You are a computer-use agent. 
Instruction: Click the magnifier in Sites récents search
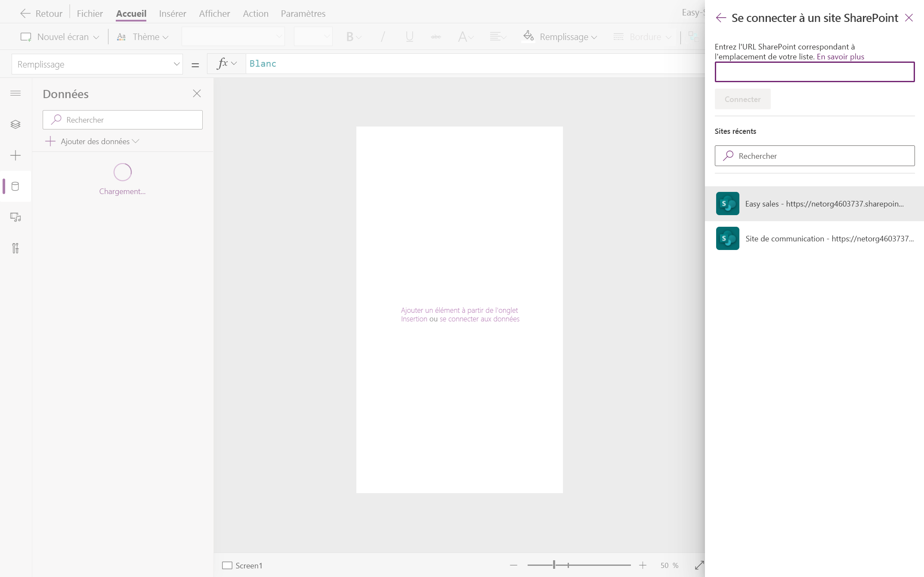728,156
